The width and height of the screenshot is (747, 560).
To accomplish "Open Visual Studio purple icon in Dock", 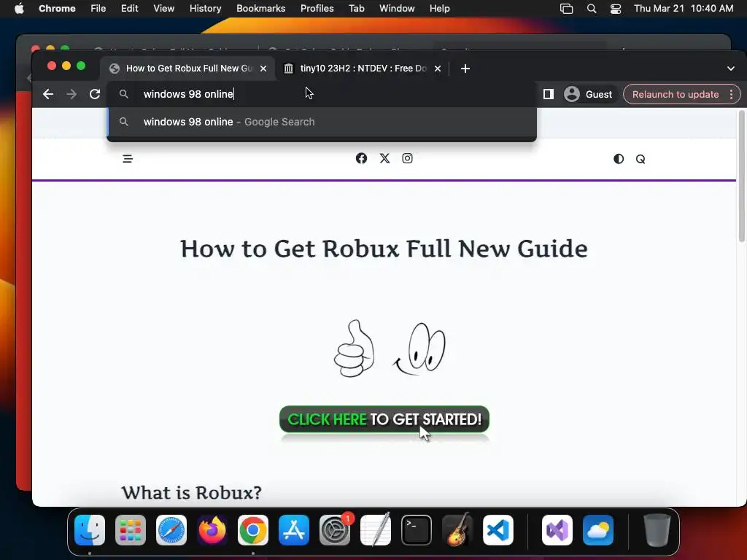I will pyautogui.click(x=557, y=530).
